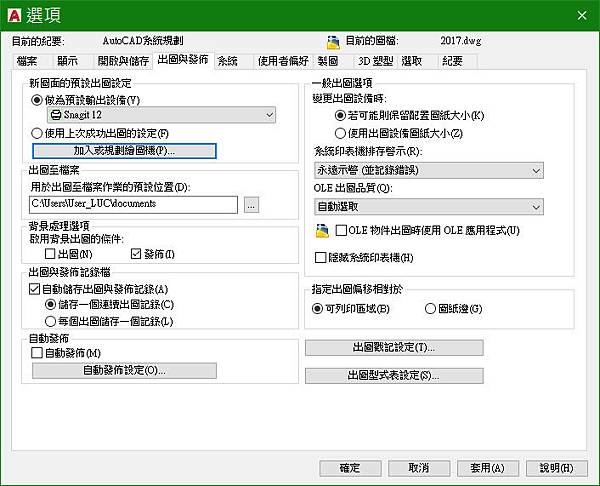Click the 確定 button
The height and width of the screenshot is (486, 600).
pyautogui.click(x=350, y=468)
